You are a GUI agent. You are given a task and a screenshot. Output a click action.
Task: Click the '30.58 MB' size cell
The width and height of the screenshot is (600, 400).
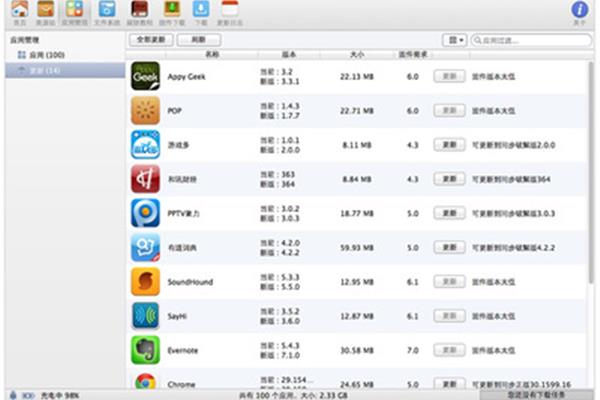coord(357,350)
